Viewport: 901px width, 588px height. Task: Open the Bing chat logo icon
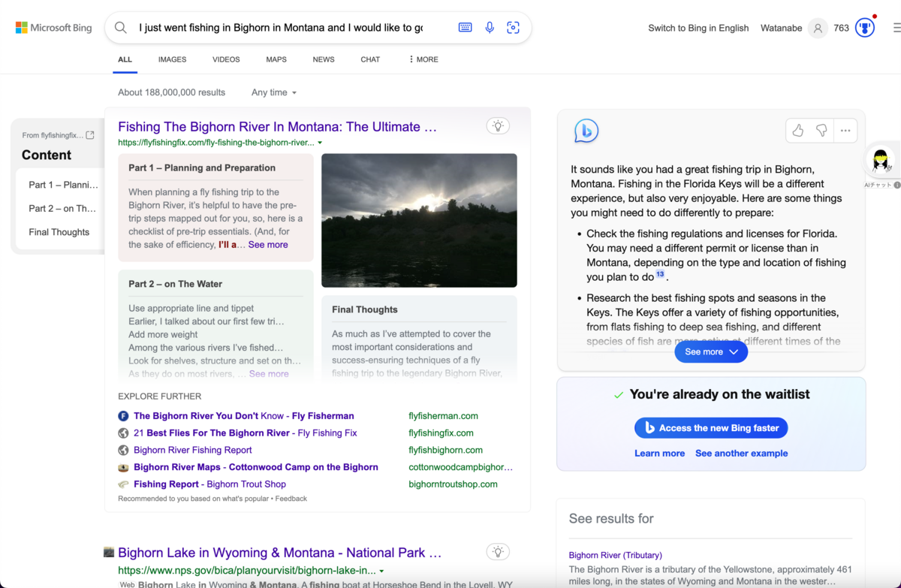point(586,131)
